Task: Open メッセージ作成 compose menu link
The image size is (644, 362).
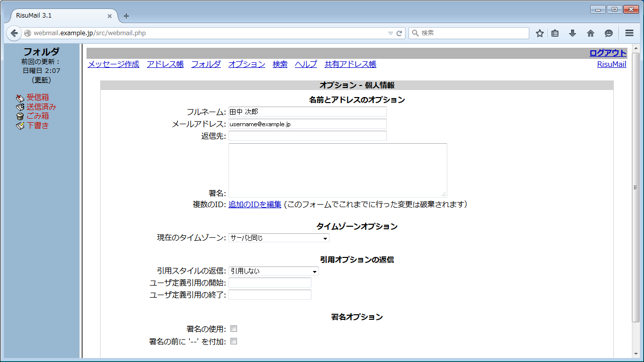Action: click(x=113, y=64)
